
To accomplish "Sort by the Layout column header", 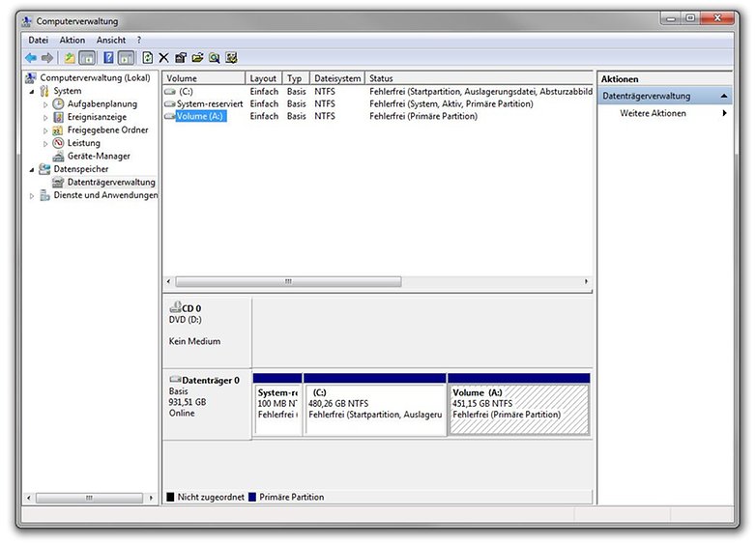I will pos(264,78).
